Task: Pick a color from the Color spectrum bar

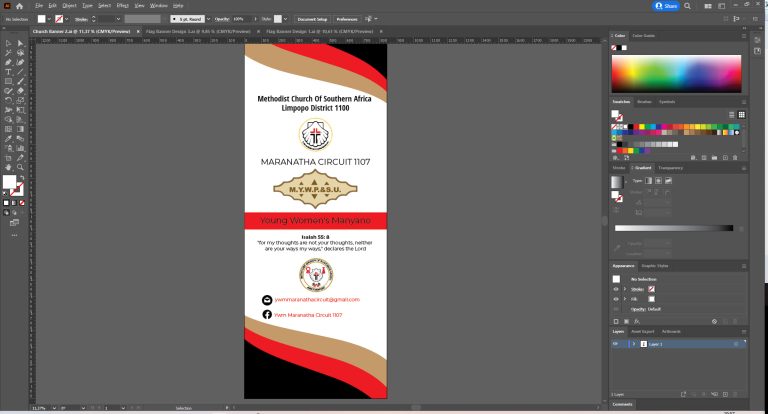Action: point(675,74)
